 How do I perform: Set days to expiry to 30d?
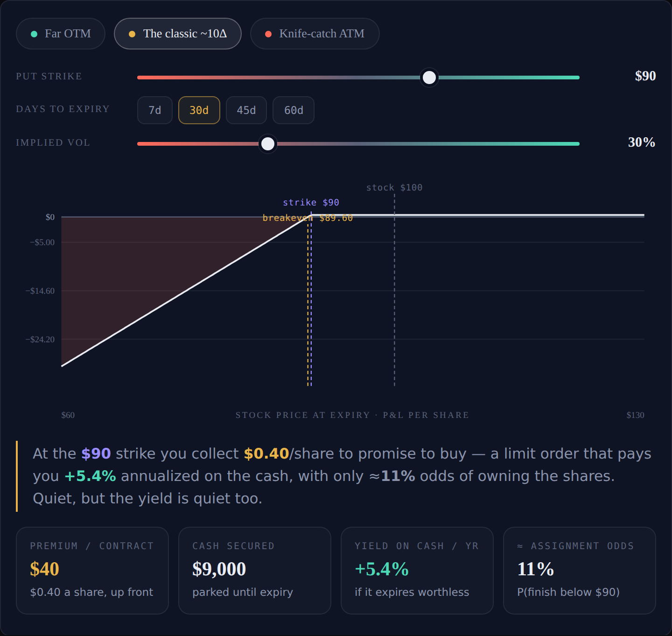tap(199, 110)
